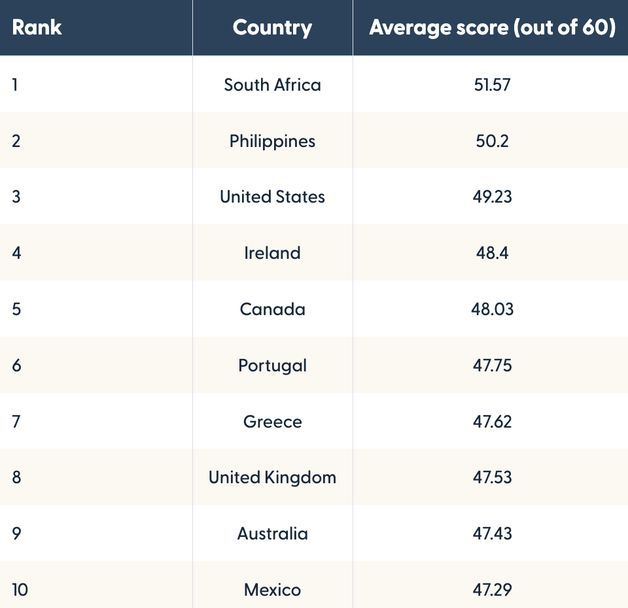Click the Country column header
The image size is (628, 608).
272,27
